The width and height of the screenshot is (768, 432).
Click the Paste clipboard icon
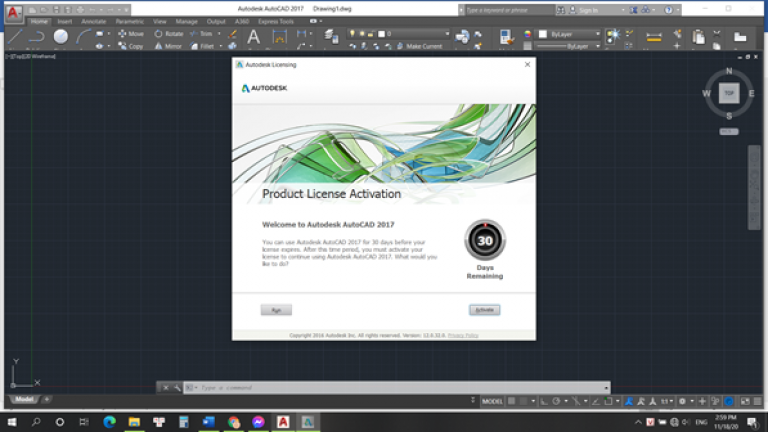click(x=698, y=37)
